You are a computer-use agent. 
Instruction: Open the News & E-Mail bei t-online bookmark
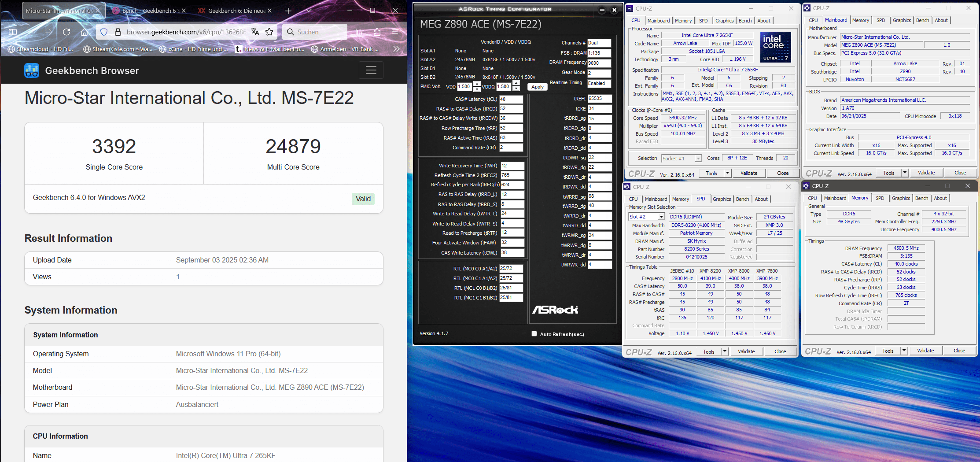(270, 49)
